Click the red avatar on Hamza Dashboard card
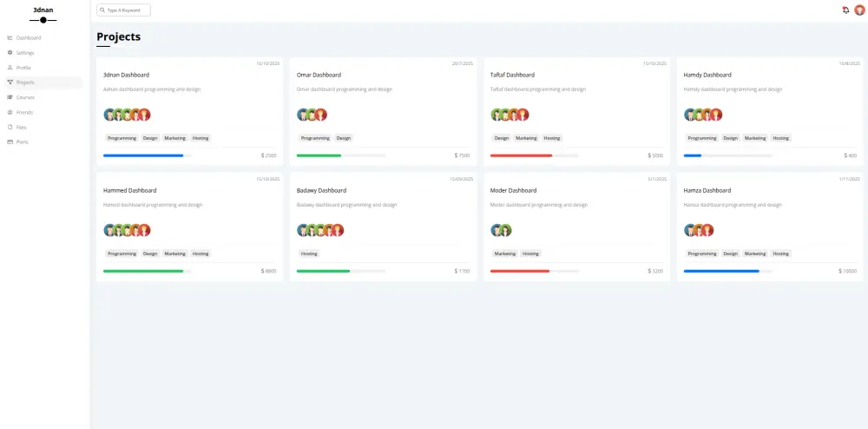868x429 pixels. pyautogui.click(x=707, y=230)
